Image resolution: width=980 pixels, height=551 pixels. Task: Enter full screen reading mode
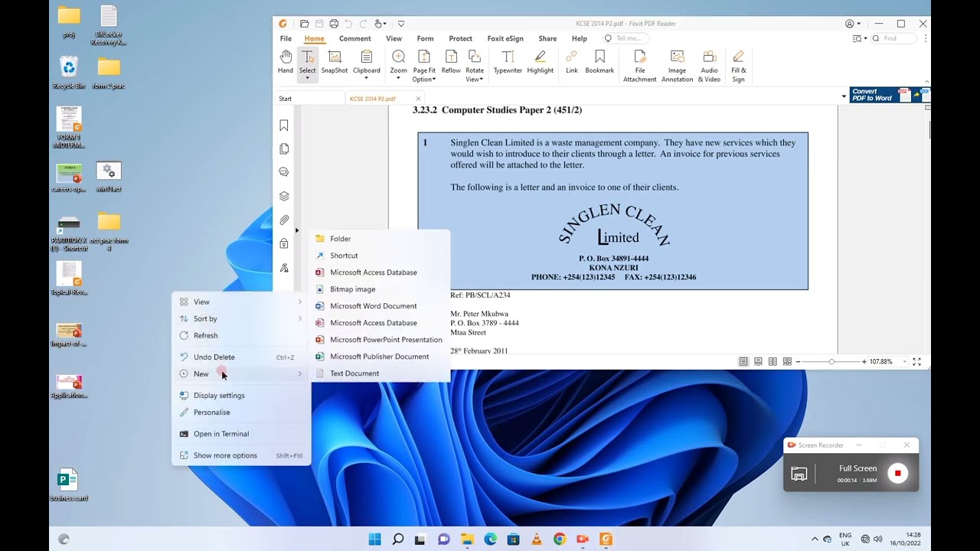coord(916,361)
